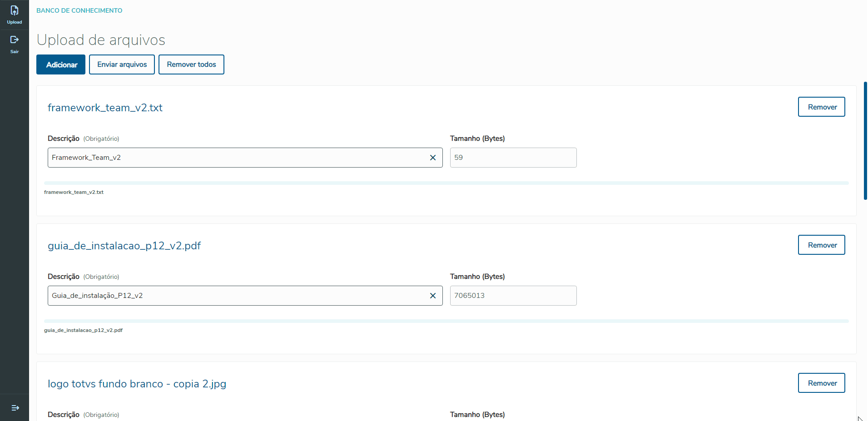Remove the logo totvs fundo branco file
Screen dimensions: 868x421
pyautogui.click(x=822, y=383)
